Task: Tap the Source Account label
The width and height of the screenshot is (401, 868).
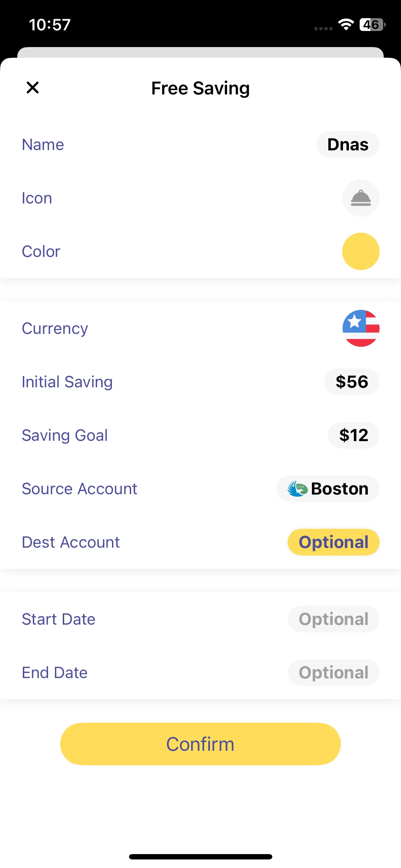Action: point(79,489)
